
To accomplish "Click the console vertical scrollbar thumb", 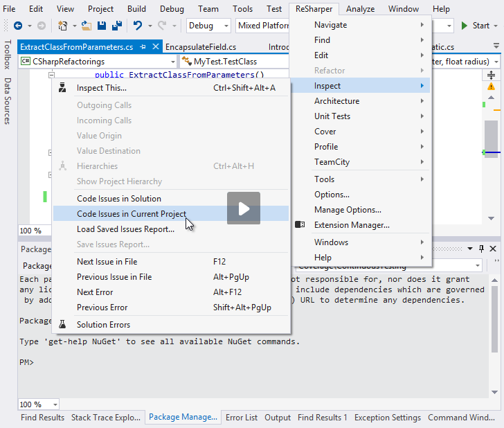I will tap(494, 319).
